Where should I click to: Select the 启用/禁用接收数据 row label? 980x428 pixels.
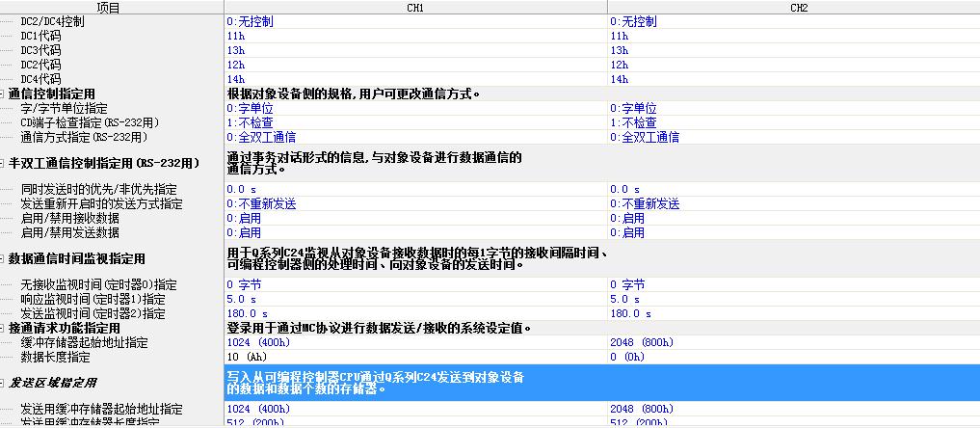[70, 218]
